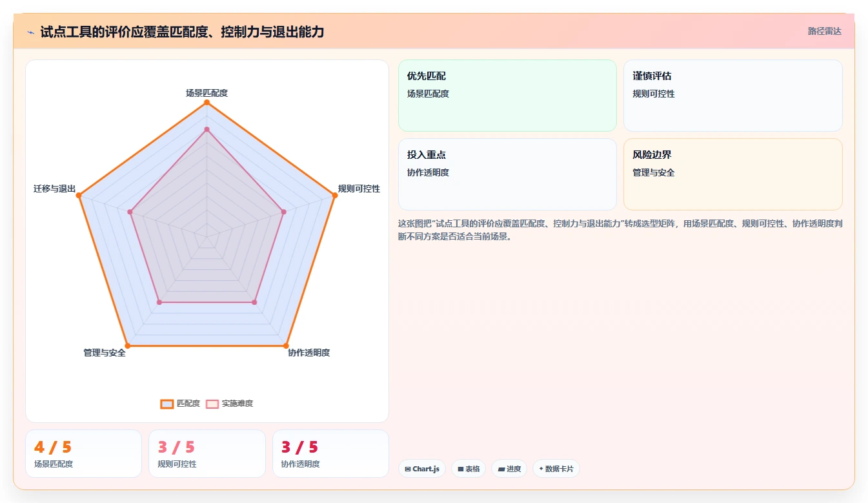Toggle the 实施难度 legend series
Screen dimensions: 868x503
click(x=229, y=404)
